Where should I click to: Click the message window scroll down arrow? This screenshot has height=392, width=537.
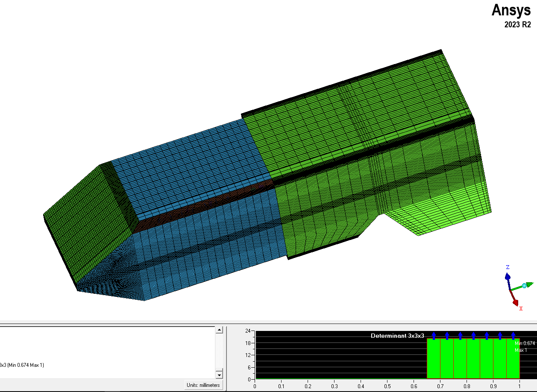pos(219,375)
